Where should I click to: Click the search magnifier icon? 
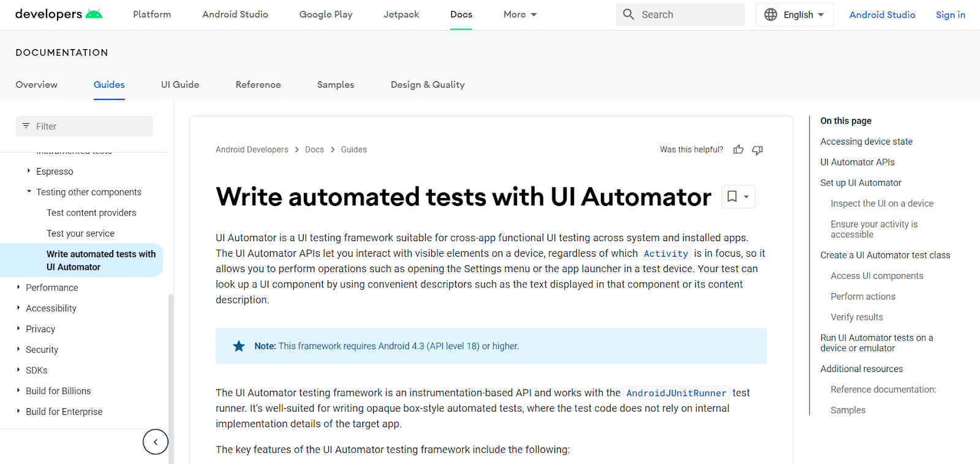coord(628,14)
